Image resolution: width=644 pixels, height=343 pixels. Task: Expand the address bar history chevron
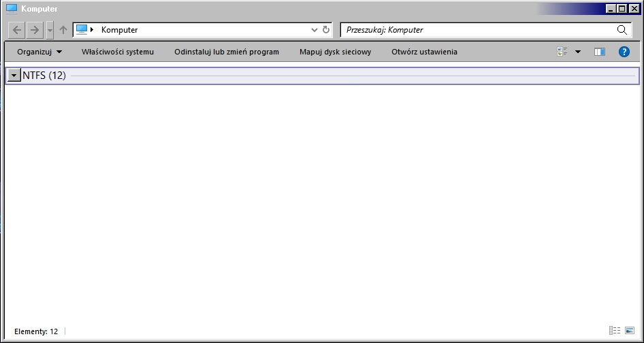point(314,30)
